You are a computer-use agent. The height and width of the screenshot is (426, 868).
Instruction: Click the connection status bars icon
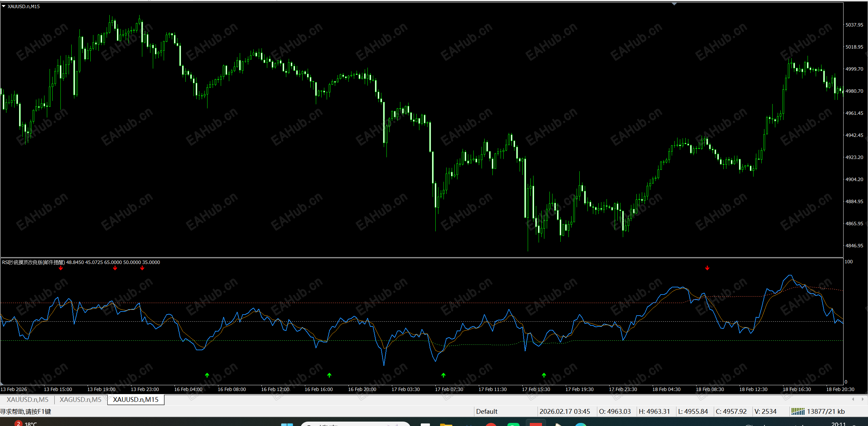coord(798,411)
